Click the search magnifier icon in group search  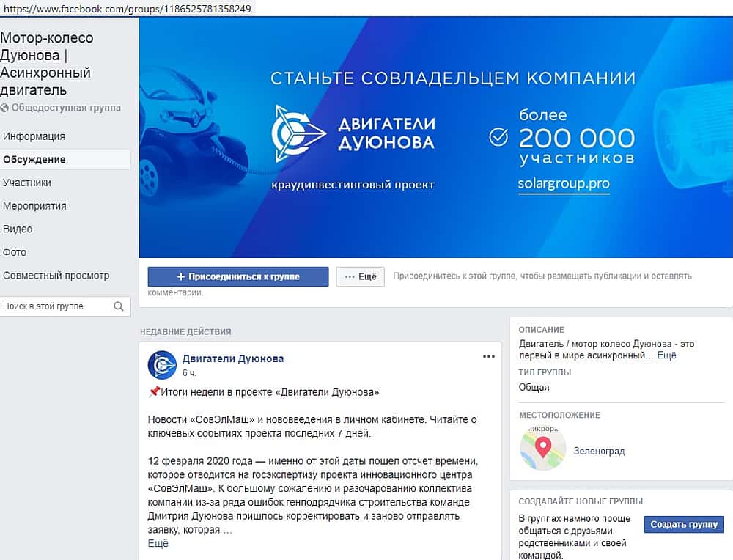coord(119,306)
